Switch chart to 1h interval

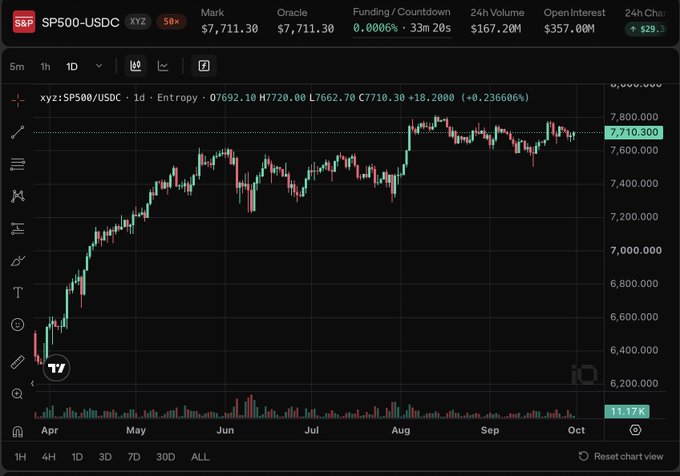[x=45, y=66]
